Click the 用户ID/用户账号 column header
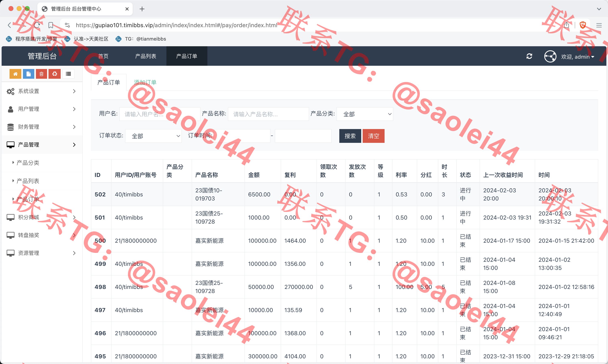The width and height of the screenshot is (608, 364). 136,175
